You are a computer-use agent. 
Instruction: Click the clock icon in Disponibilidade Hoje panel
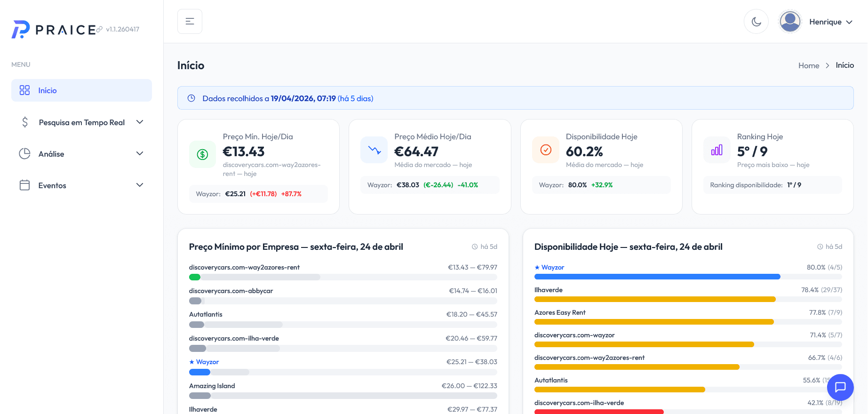point(820,247)
